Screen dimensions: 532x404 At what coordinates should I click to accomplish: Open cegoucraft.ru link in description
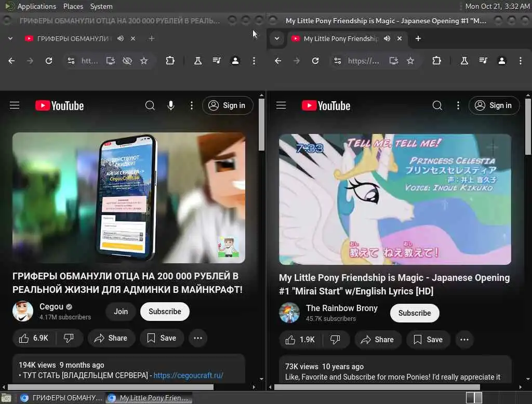point(188,375)
